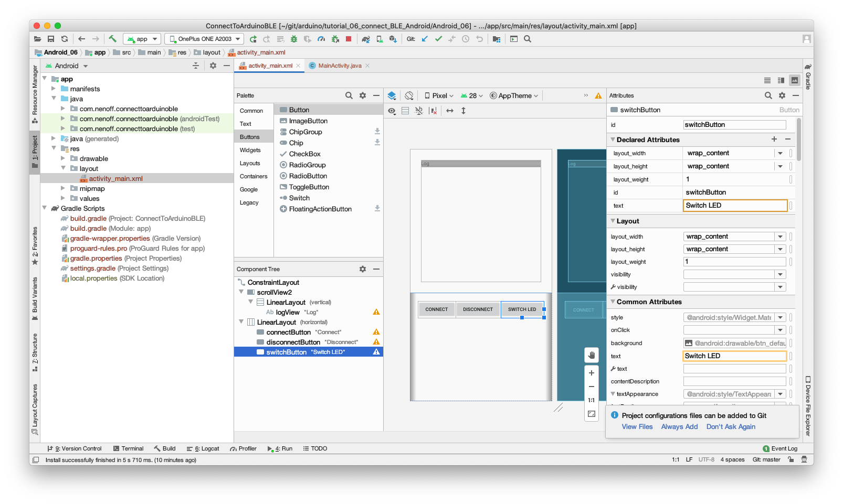Click the layout_weight input field under Layout
The height and width of the screenshot is (504, 843).
tap(734, 262)
